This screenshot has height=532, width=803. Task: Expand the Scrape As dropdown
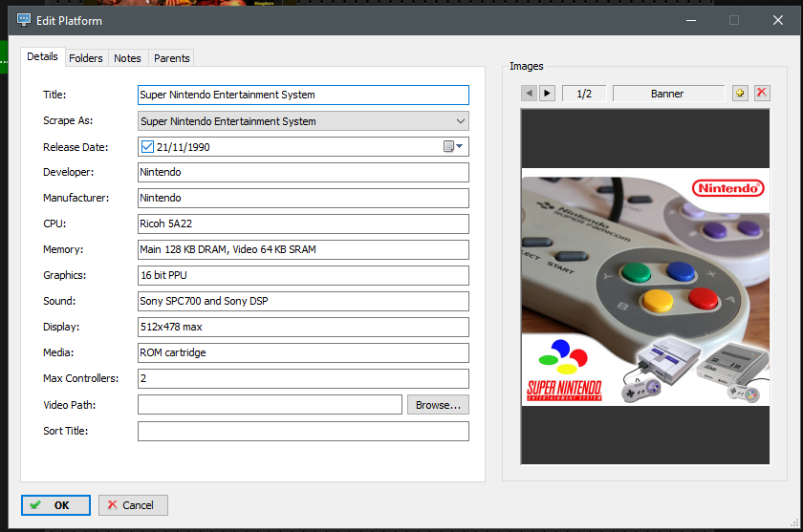coord(461,121)
